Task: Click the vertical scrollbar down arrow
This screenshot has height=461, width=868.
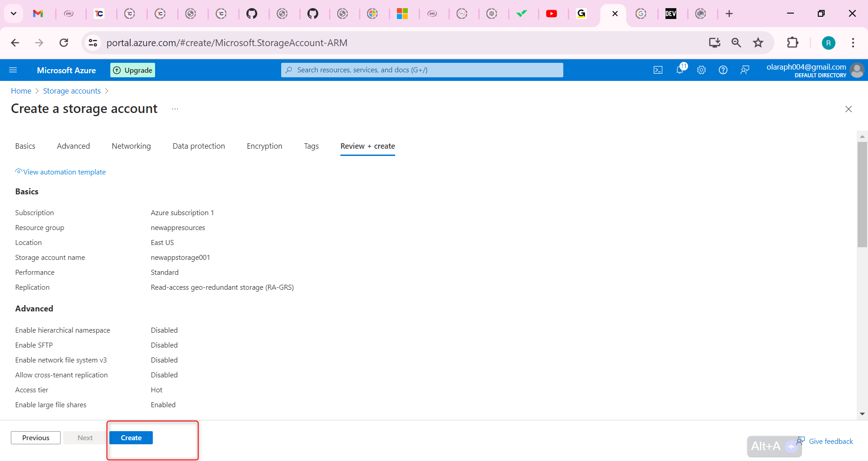Action: 862,414
